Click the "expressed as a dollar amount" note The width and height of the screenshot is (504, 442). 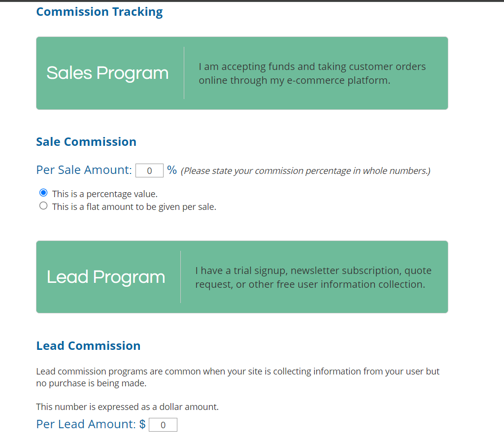[127, 407]
